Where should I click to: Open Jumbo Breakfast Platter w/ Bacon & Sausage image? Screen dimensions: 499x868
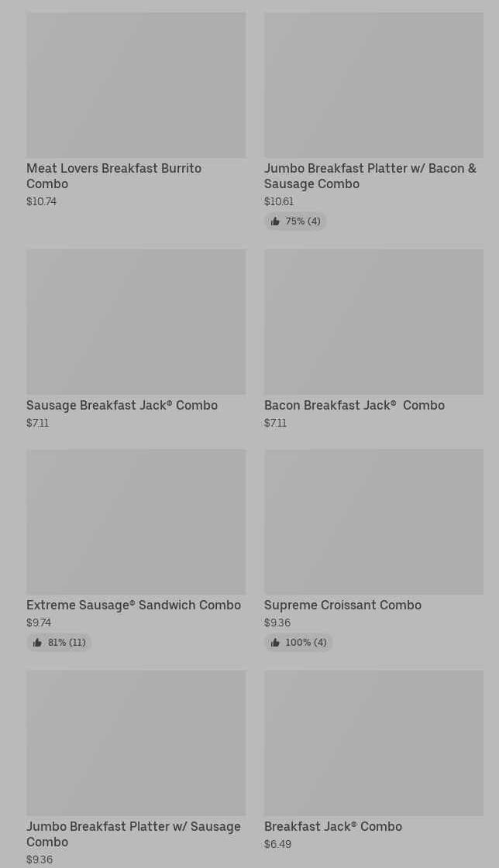tap(373, 85)
